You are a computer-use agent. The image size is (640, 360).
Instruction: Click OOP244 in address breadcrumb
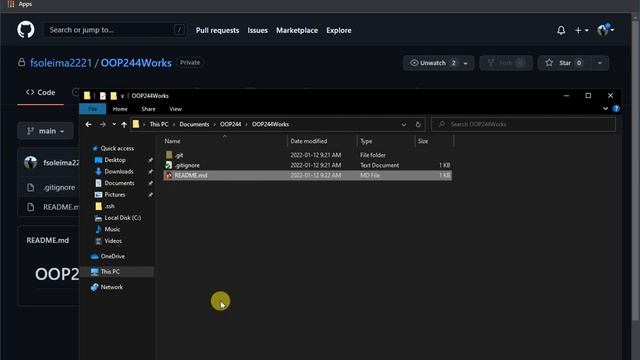pos(231,124)
